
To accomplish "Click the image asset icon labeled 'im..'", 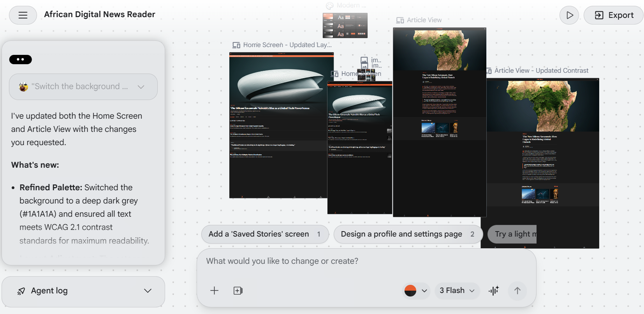I will pyautogui.click(x=364, y=61).
